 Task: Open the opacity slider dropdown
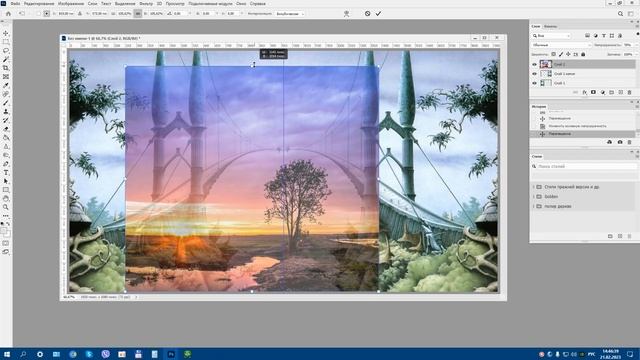[636, 45]
